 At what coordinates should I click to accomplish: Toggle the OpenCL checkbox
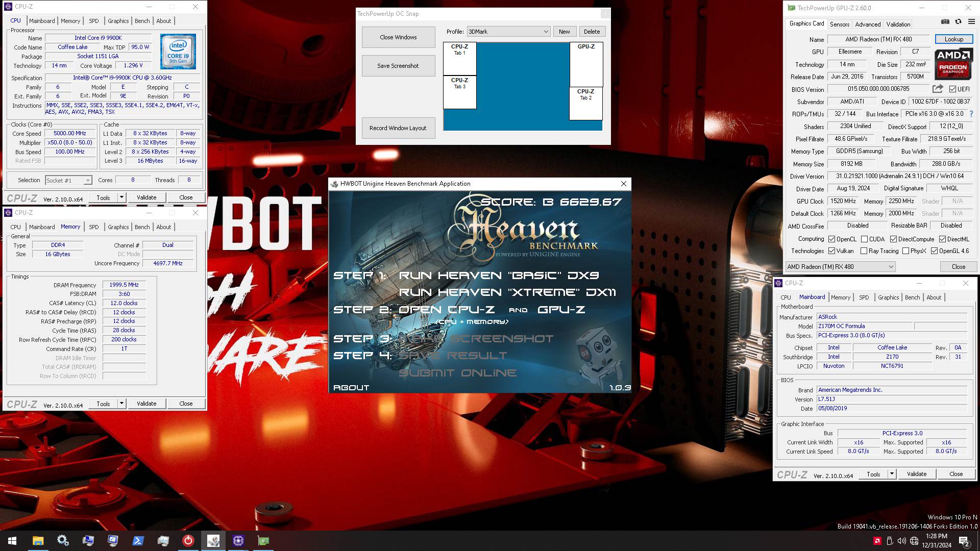point(831,239)
